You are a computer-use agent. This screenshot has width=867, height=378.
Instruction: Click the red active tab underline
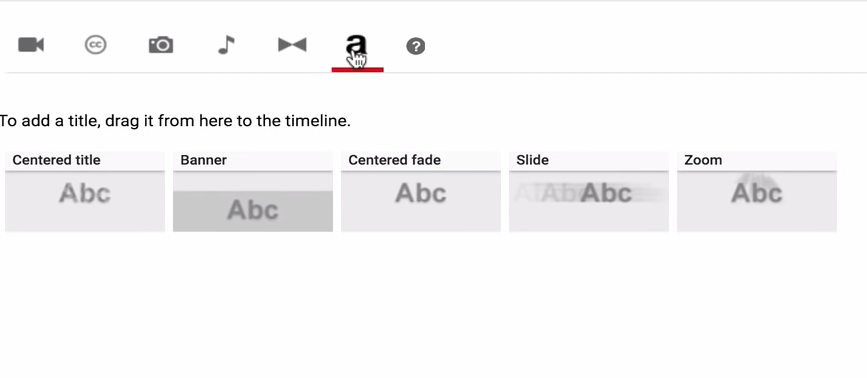(357, 70)
